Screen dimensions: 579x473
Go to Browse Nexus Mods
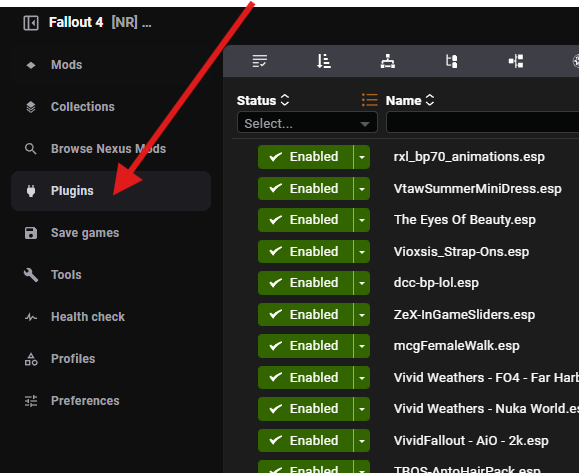pos(111,149)
